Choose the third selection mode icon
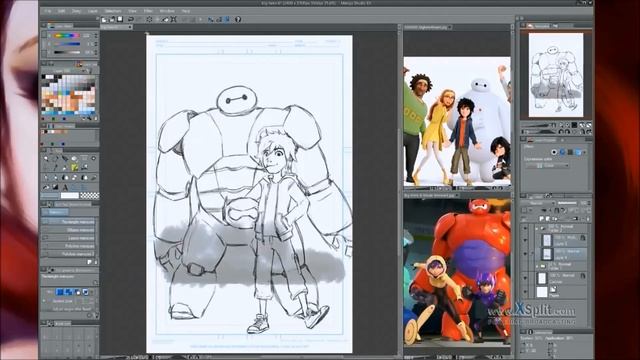Viewport: 640px width, 360px height. click(77, 292)
